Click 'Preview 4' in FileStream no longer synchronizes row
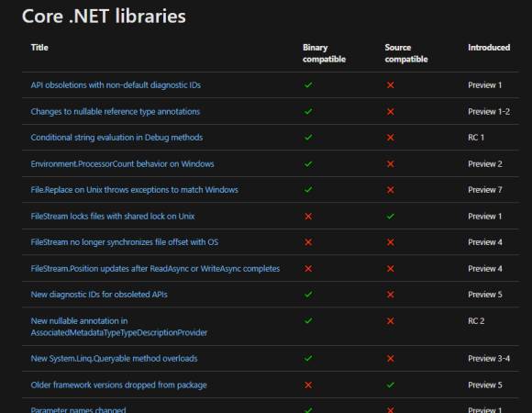This screenshot has height=413, width=532. coord(485,242)
